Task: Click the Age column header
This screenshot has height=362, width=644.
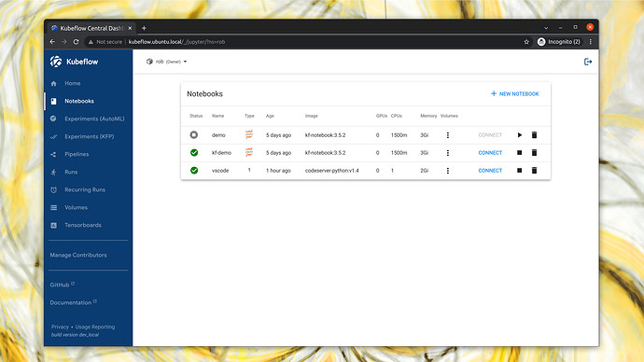Action: [270, 116]
